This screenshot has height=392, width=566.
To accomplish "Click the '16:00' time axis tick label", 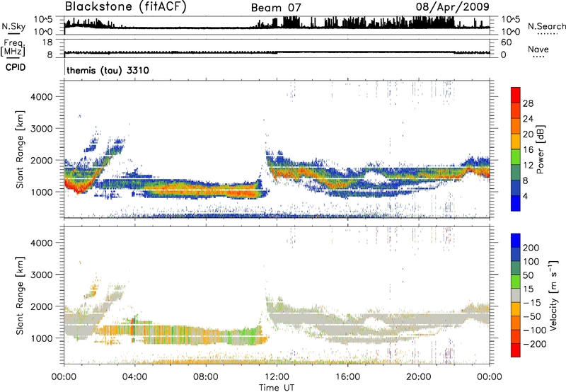I will [347, 377].
